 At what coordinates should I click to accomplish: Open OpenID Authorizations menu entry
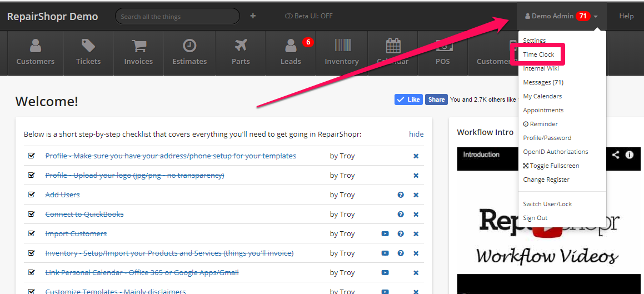click(x=555, y=152)
